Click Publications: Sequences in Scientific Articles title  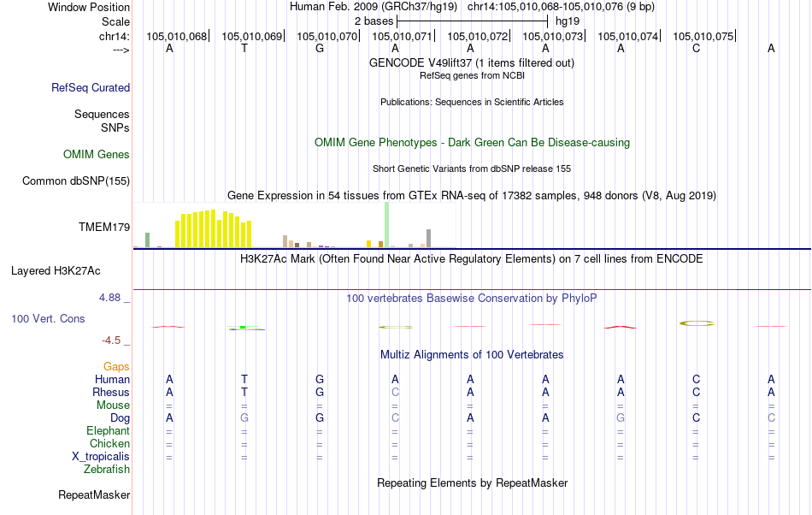[x=472, y=102]
